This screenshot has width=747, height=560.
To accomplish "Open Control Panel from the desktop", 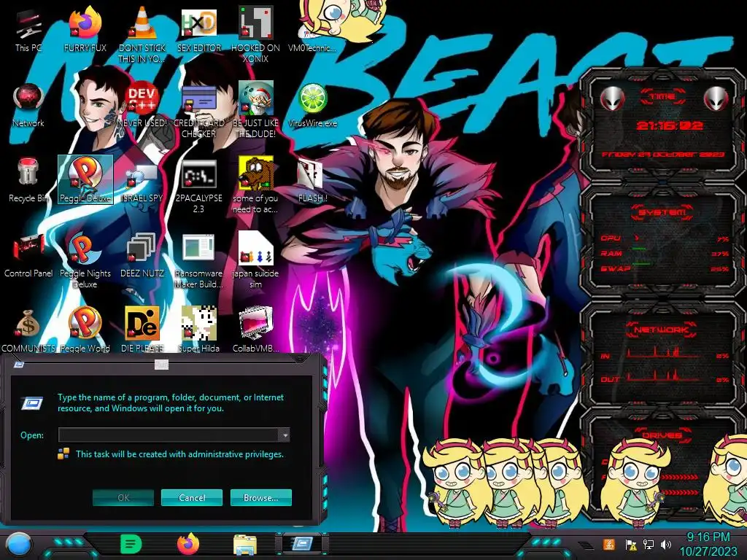I will 28,255.
